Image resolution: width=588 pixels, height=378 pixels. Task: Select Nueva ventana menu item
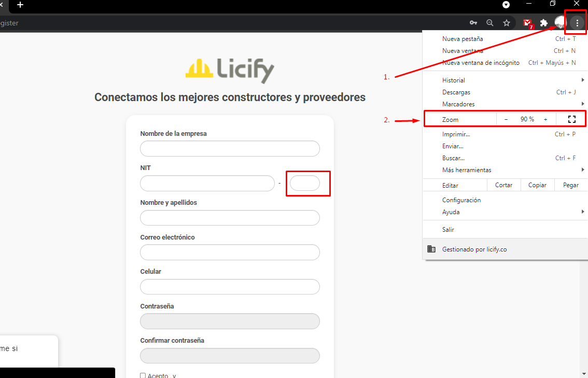tap(505, 51)
